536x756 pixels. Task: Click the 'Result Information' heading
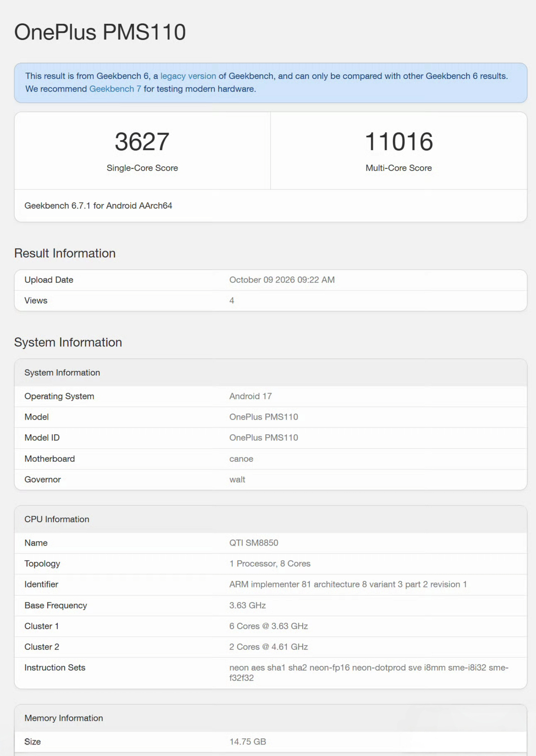65,253
